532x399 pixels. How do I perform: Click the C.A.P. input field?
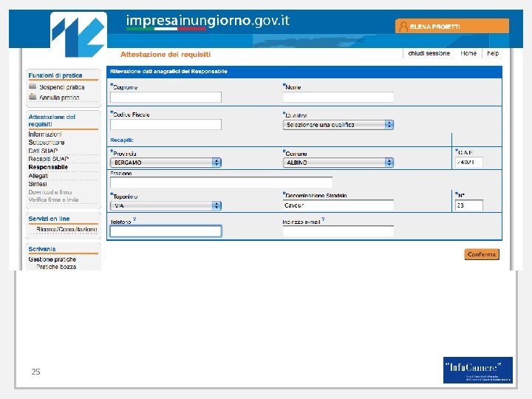click(x=469, y=162)
